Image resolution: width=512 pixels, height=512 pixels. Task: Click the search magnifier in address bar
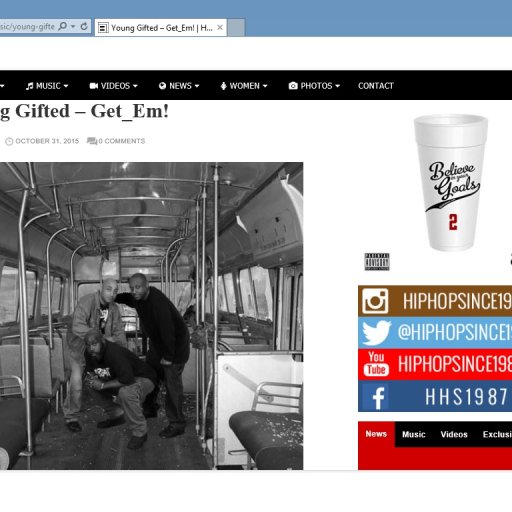tap(62, 26)
